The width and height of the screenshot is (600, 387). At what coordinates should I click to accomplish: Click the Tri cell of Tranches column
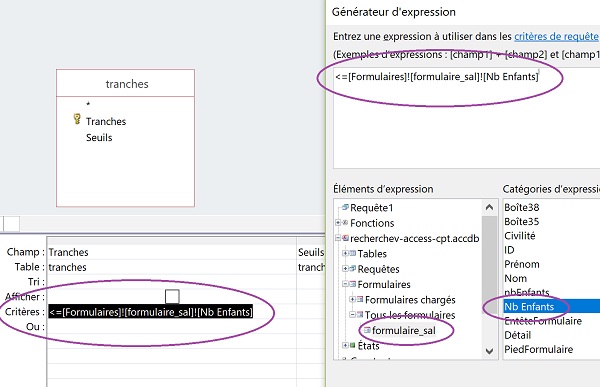coord(172,282)
